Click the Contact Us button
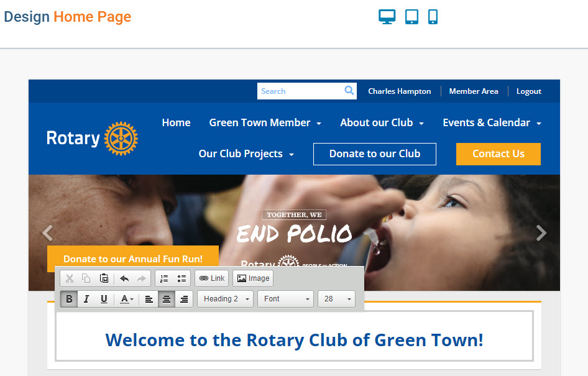The width and height of the screenshot is (588, 376). 498,154
